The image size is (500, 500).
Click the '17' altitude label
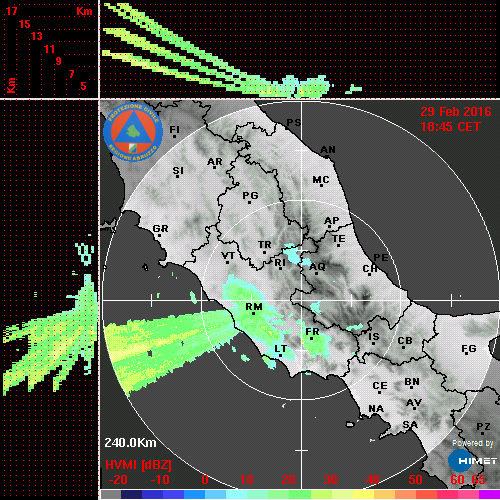11,11
